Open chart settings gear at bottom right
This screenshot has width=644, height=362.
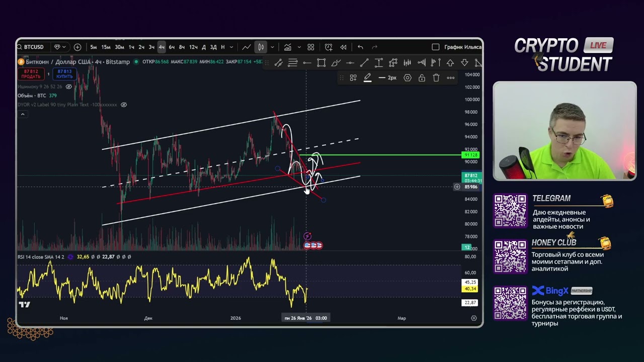[473, 318]
